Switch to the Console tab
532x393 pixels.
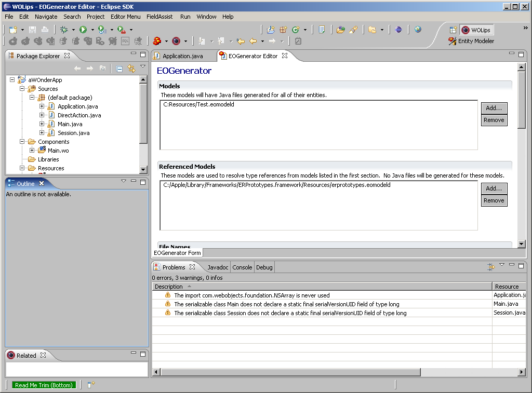[x=242, y=267]
